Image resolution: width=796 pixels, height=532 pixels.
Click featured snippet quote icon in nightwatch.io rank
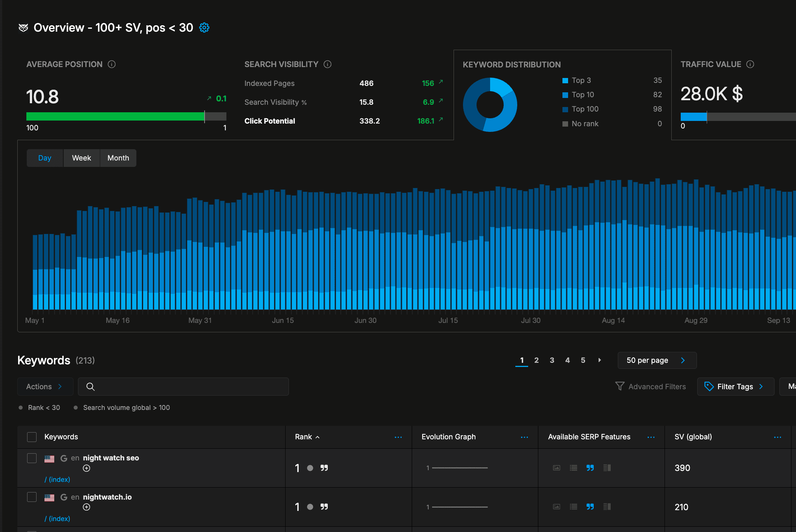(x=324, y=507)
